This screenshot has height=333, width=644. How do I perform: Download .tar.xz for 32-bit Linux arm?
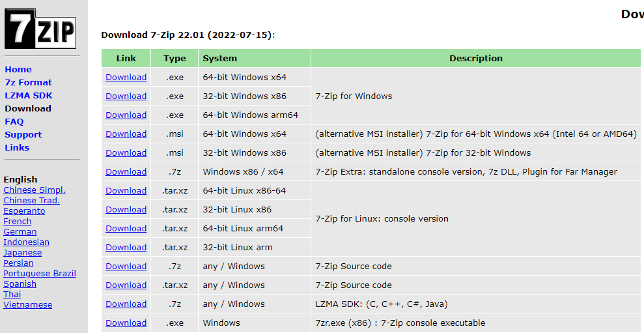(126, 248)
